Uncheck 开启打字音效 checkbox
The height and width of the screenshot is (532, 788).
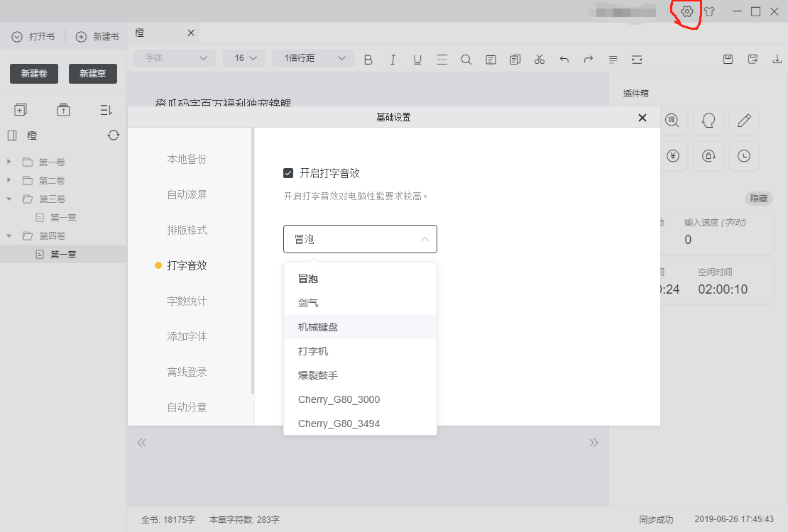tap(288, 172)
